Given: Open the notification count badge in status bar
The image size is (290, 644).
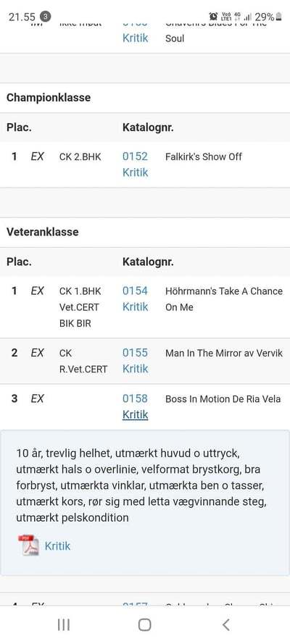Looking at the screenshot, I should click(x=45, y=17).
